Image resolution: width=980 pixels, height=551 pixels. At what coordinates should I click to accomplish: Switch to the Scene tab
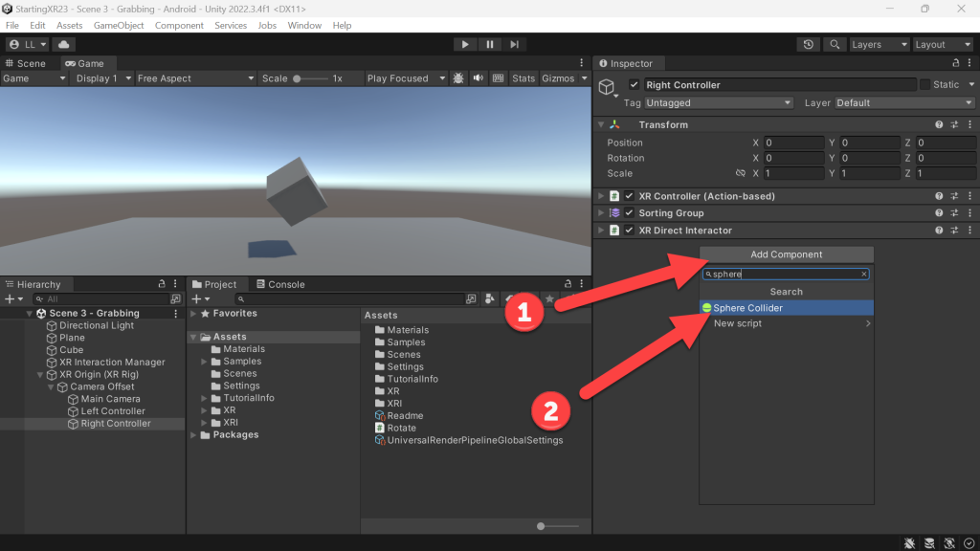tap(26, 63)
